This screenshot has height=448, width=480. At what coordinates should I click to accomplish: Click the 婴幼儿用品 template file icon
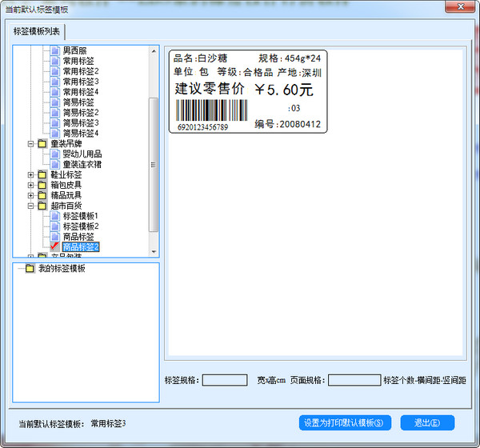54,154
